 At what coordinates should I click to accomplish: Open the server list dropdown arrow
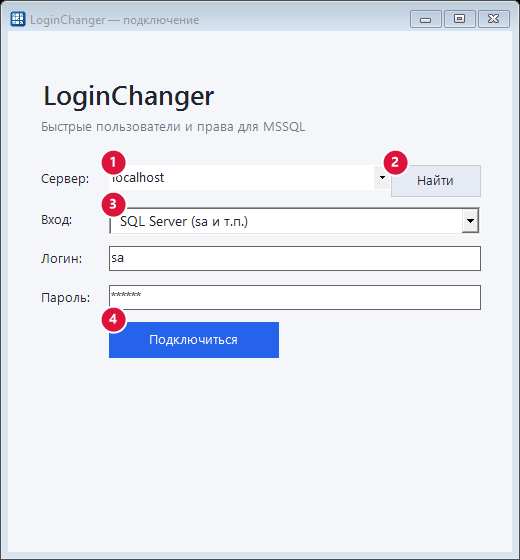click(x=382, y=178)
